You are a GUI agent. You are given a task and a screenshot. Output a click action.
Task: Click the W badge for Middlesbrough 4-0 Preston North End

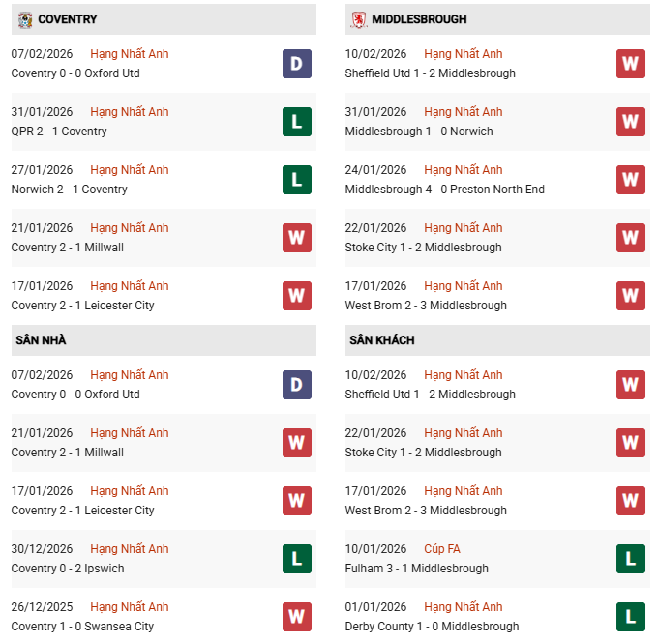pyautogui.click(x=631, y=180)
